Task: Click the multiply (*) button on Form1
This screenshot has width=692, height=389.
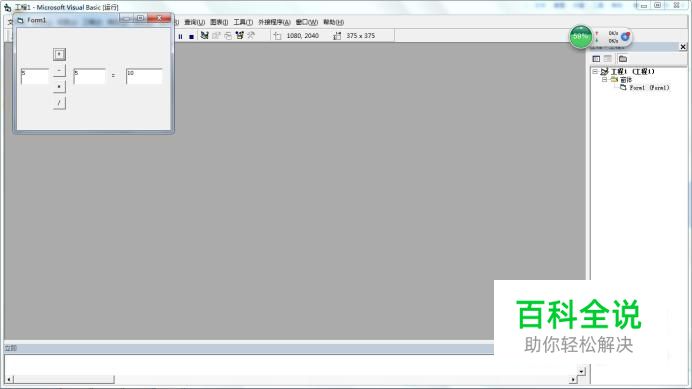Action: point(59,87)
